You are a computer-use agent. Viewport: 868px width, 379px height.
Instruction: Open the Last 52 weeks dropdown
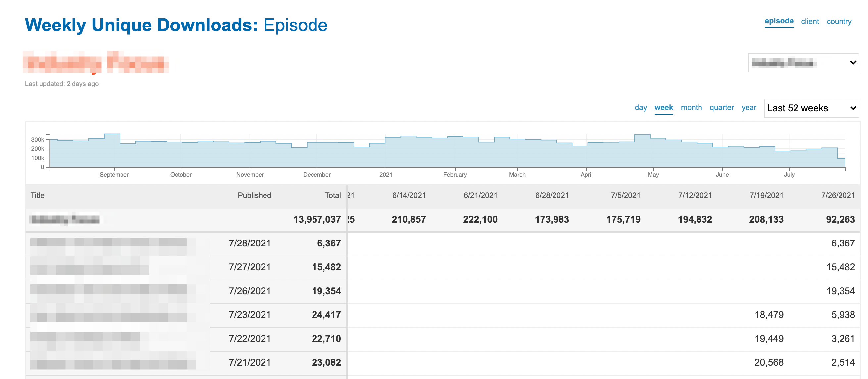(811, 108)
